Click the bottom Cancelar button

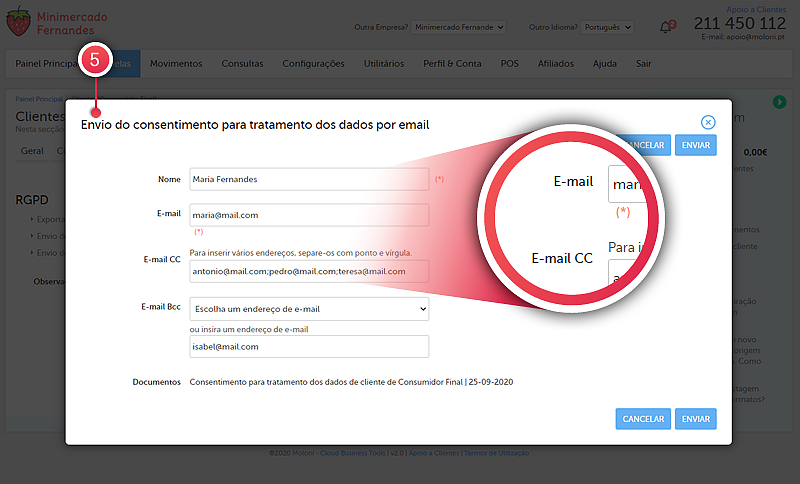pyautogui.click(x=643, y=418)
